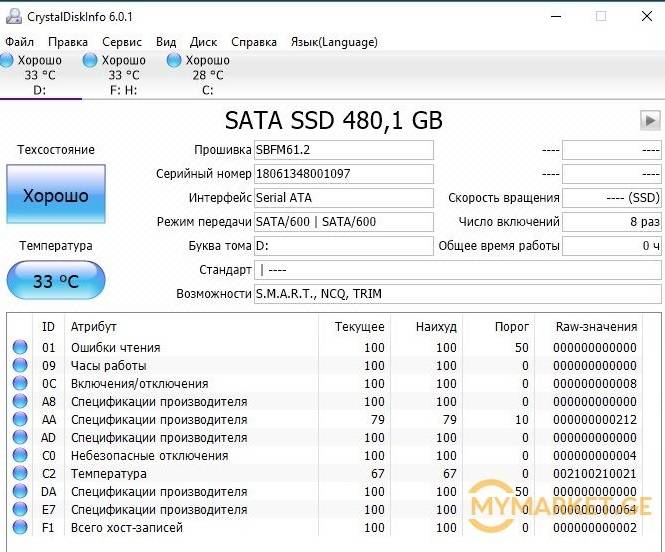Select the Ошибки чтения attribute row
The height and width of the screenshot is (552, 665).
click(325, 348)
